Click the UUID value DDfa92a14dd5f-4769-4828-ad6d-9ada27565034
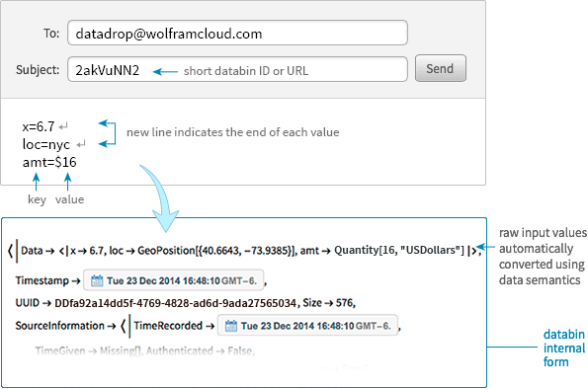Viewport: 588px width, 389px height. (x=175, y=303)
